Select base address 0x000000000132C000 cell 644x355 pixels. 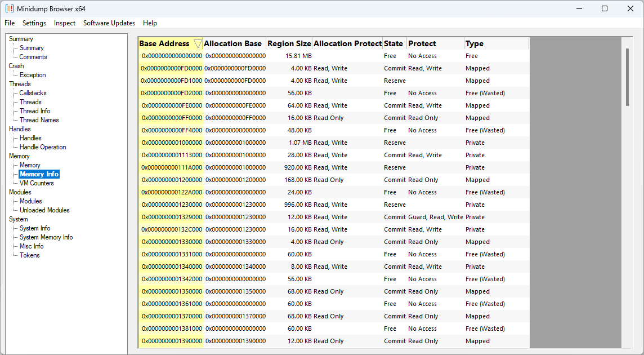pyautogui.click(x=171, y=229)
